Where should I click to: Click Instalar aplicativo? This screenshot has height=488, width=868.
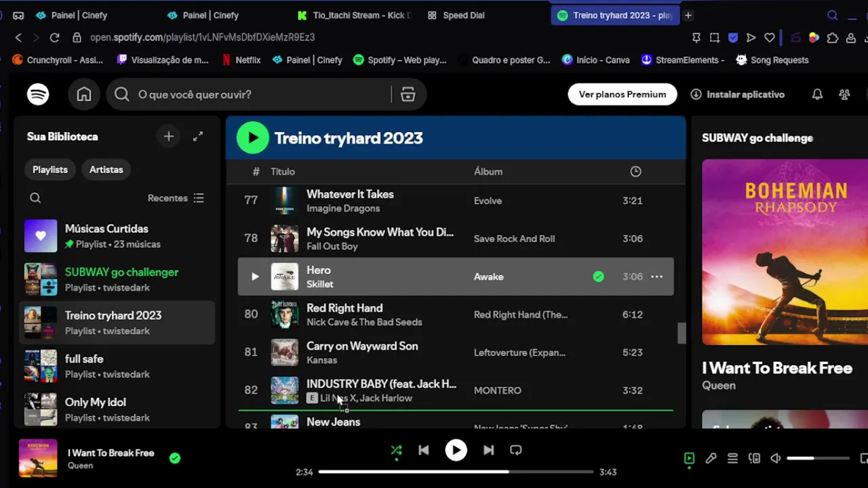coord(737,94)
